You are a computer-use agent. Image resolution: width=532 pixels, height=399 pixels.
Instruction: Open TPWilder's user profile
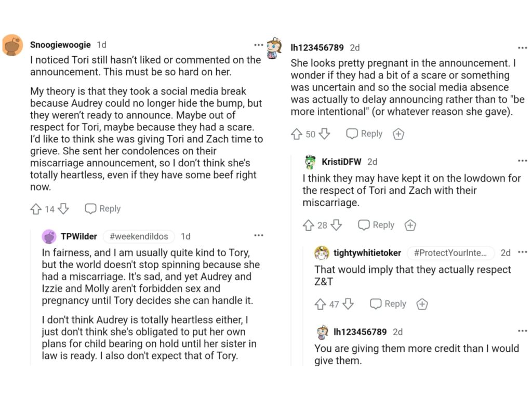79,236
